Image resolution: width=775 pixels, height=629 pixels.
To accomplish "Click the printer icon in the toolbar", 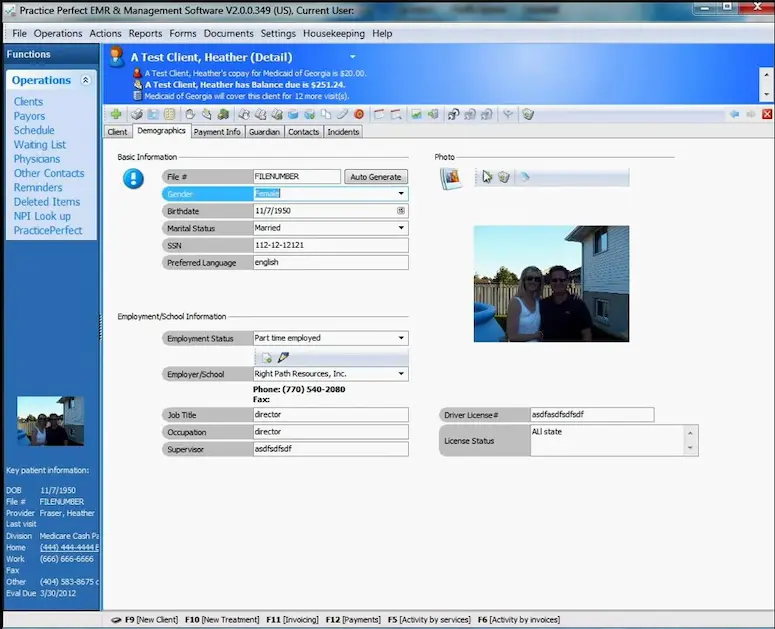I will 136,115.
